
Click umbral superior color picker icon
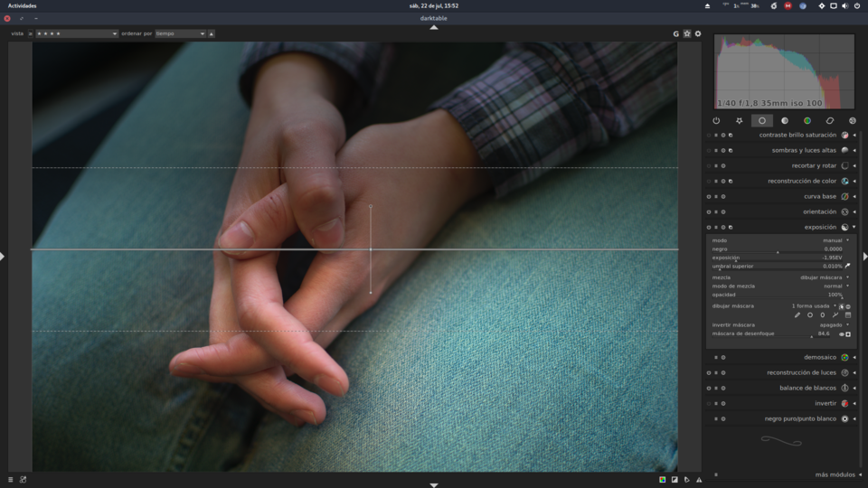847,266
